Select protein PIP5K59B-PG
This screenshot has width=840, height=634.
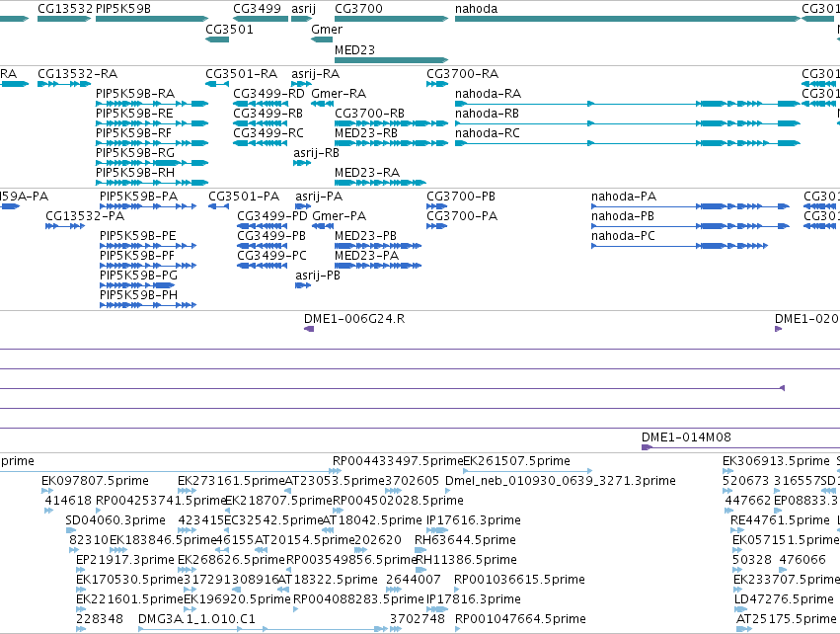click(x=138, y=276)
